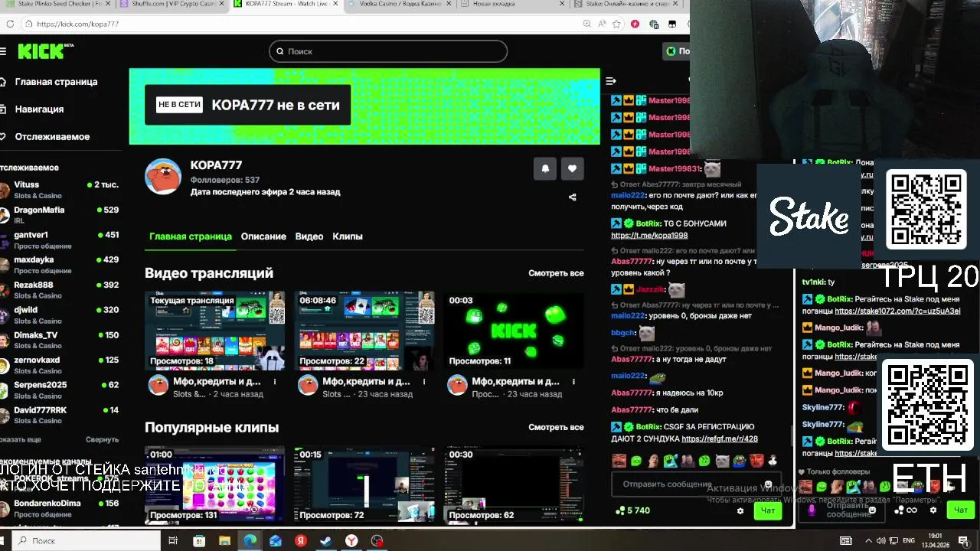
Task: Open 'Отслеживаемое' in the sidebar
Action: pyautogui.click(x=51, y=137)
